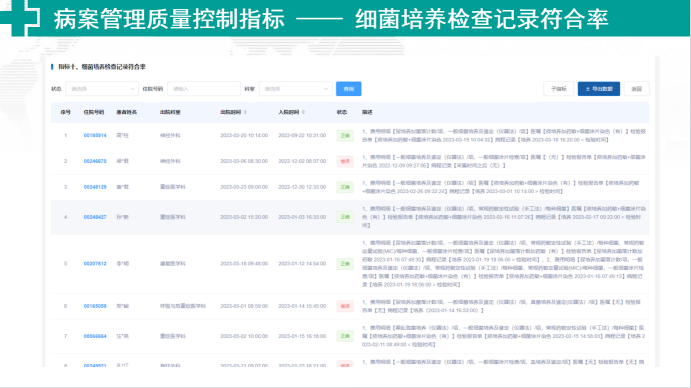This screenshot has height=388, width=691.
Task: Open admission number 00165068 link
Action: coord(95,306)
